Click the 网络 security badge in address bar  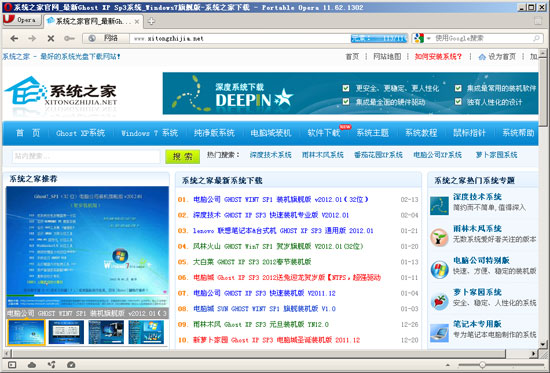pyautogui.click(x=106, y=38)
